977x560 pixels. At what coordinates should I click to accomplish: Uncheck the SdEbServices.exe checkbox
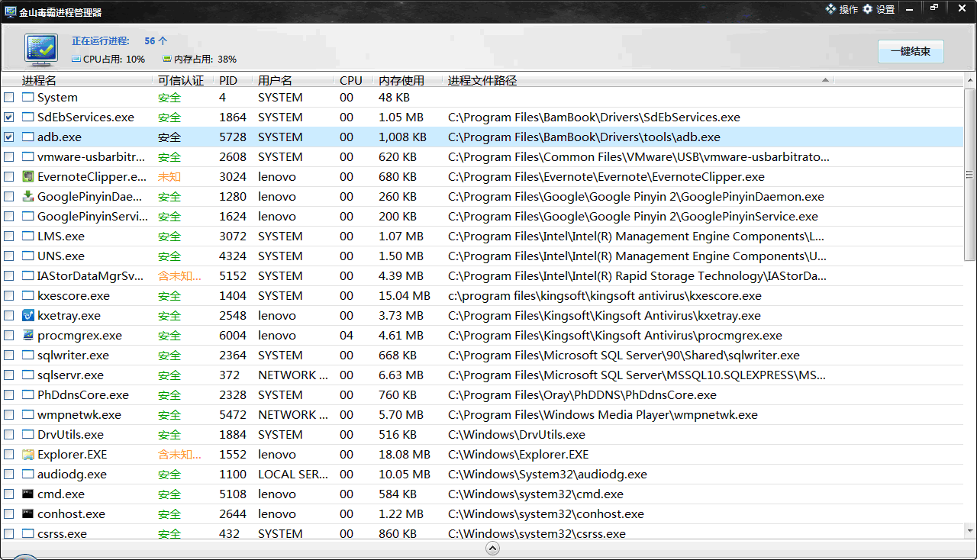(x=9, y=117)
